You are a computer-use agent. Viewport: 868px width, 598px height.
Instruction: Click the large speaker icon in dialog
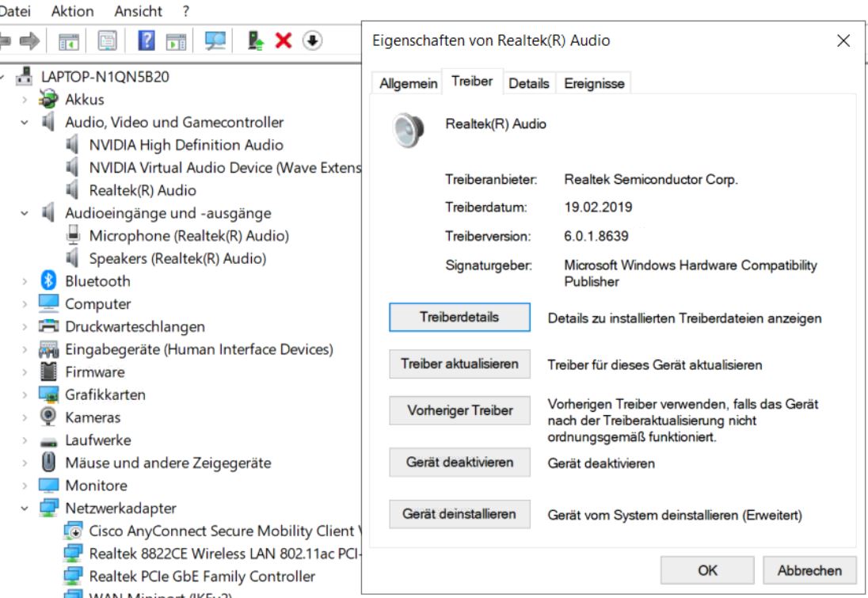click(409, 130)
